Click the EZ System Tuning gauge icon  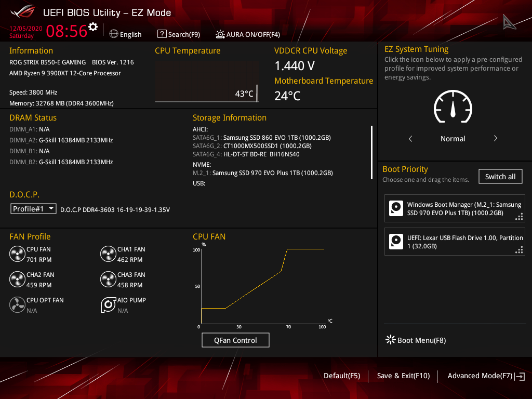(x=453, y=107)
